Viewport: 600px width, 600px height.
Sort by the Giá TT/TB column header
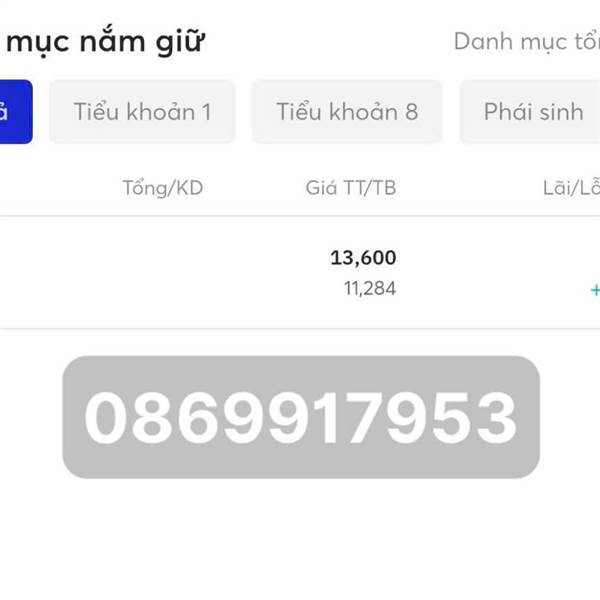tap(351, 188)
